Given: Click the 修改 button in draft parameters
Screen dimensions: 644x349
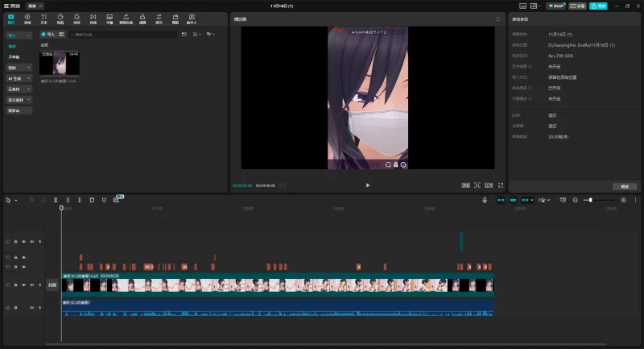Looking at the screenshot, I should [x=624, y=186].
